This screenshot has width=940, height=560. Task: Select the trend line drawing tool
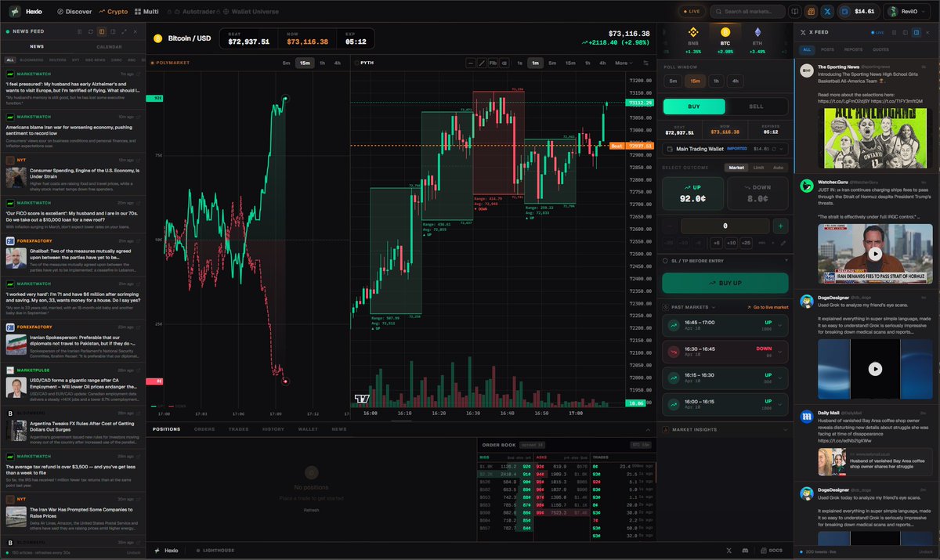(482, 63)
